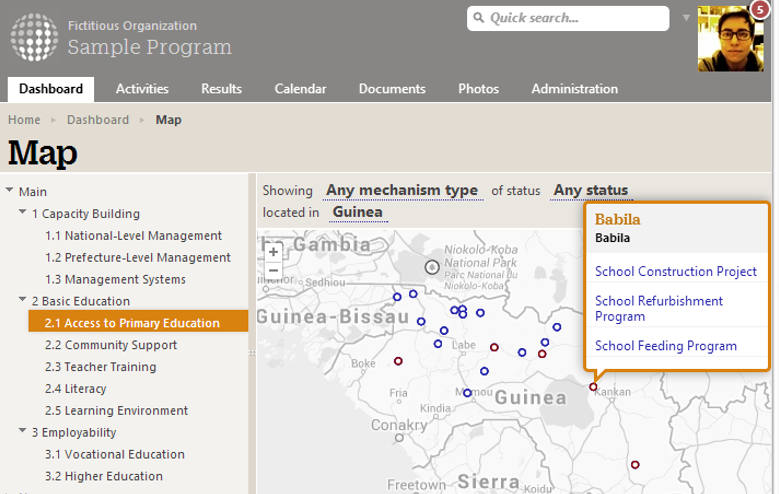The image size is (779, 494).
Task: Zoom in on the map
Action: [x=273, y=252]
